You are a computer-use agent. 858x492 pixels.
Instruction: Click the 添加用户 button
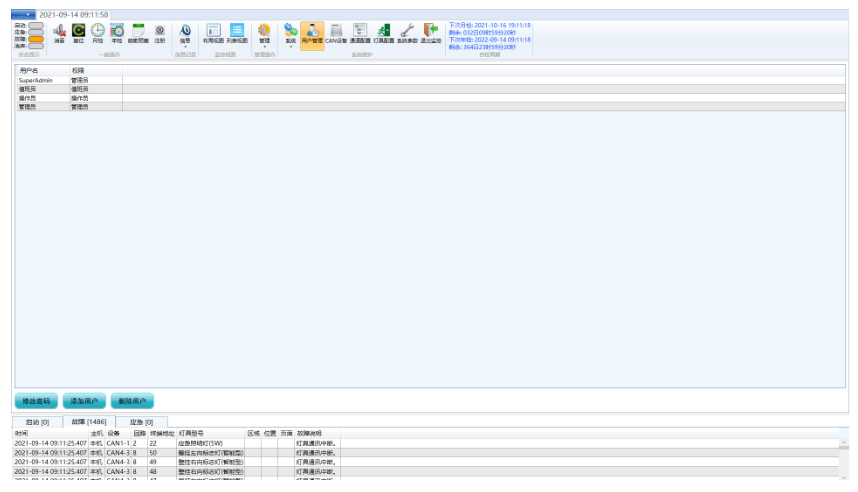84,401
